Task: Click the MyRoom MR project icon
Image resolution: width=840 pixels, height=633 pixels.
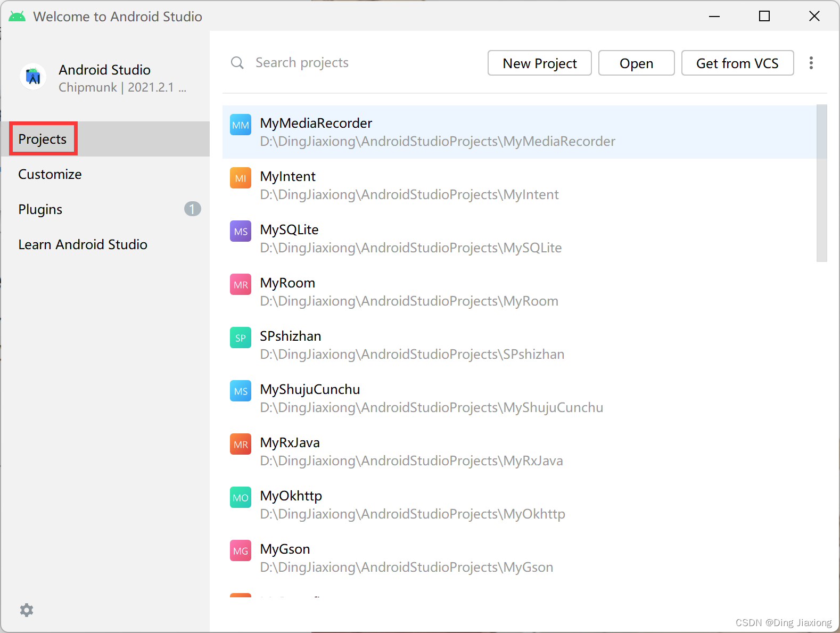Action: [241, 285]
